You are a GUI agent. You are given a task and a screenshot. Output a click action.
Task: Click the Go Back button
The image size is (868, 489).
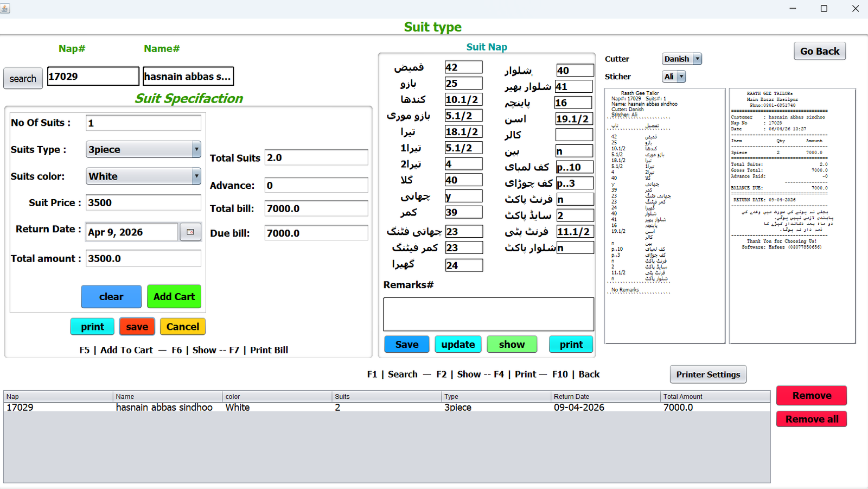(820, 51)
